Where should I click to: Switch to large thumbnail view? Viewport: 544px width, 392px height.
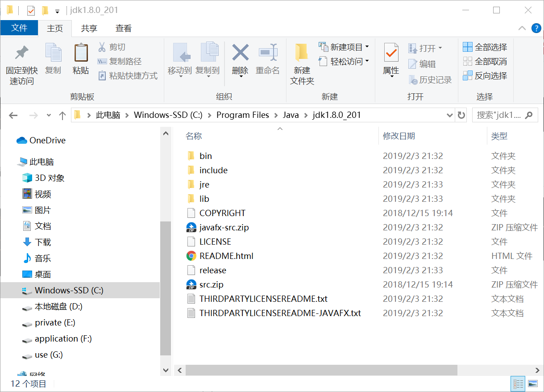533,383
